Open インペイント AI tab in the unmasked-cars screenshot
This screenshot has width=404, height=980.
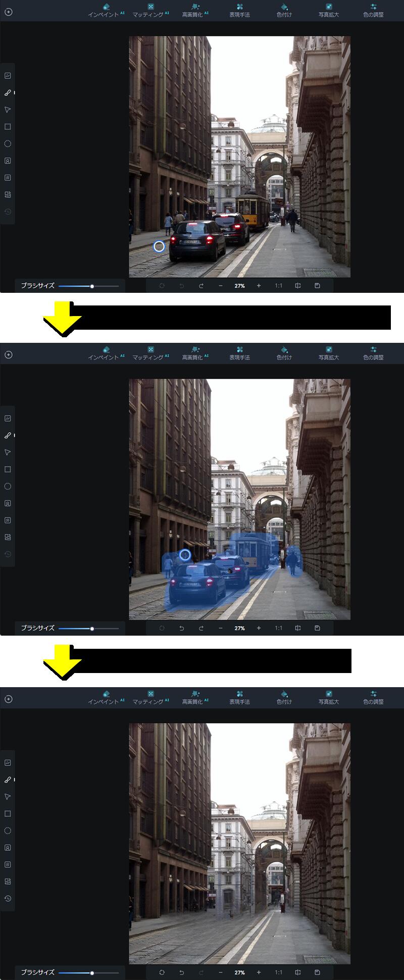pos(106,10)
